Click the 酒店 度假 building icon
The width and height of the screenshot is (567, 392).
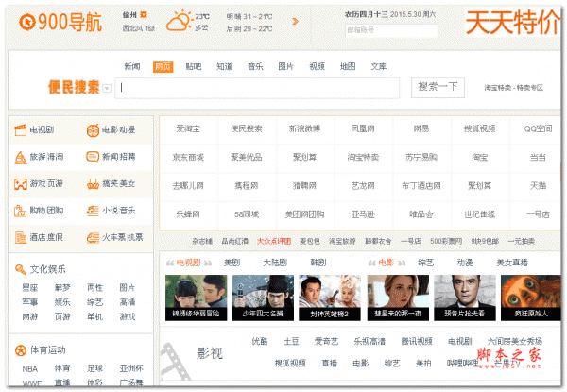(21, 238)
